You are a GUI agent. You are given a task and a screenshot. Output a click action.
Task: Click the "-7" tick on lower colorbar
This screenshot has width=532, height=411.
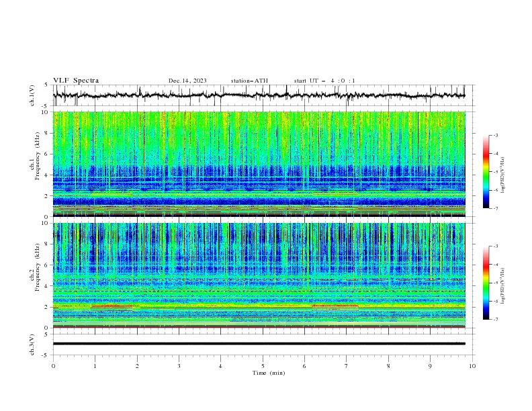[496, 320]
